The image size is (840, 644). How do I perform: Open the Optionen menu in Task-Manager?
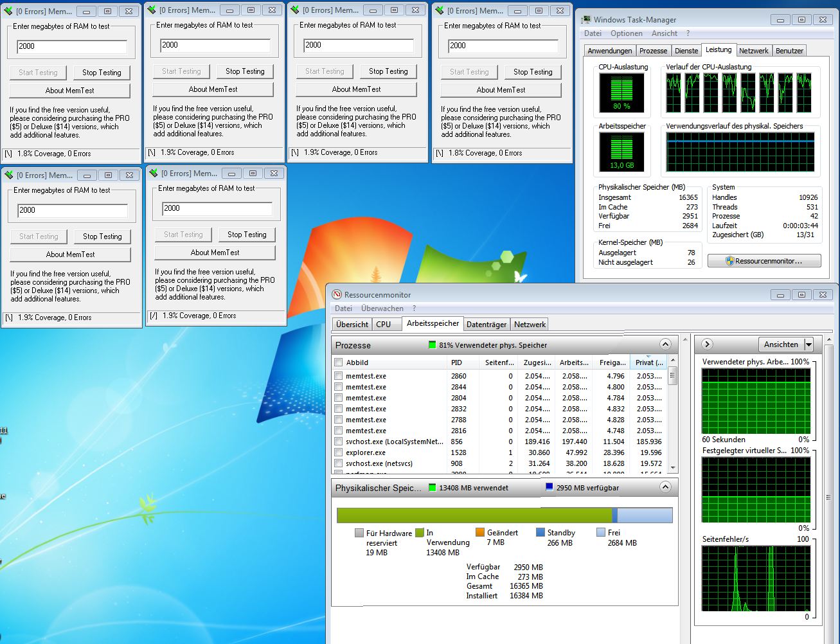pos(627,33)
